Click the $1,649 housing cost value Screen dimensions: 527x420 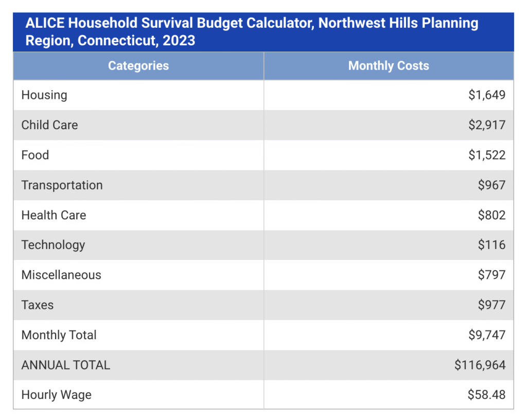[487, 95]
